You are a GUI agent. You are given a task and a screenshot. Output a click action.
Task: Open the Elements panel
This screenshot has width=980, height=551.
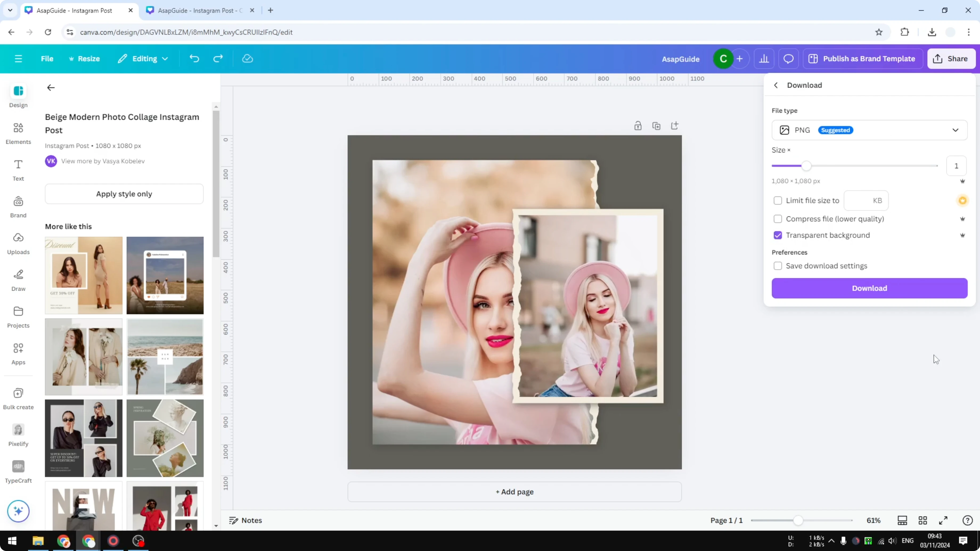pyautogui.click(x=18, y=133)
